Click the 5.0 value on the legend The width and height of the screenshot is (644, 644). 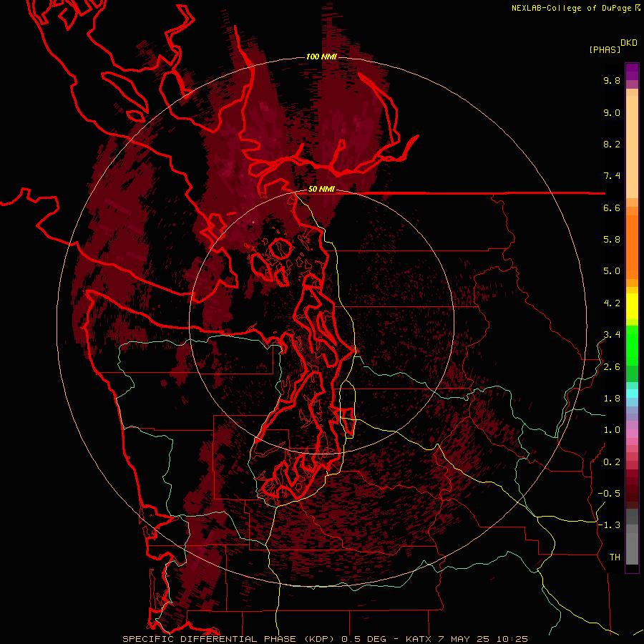pos(612,271)
